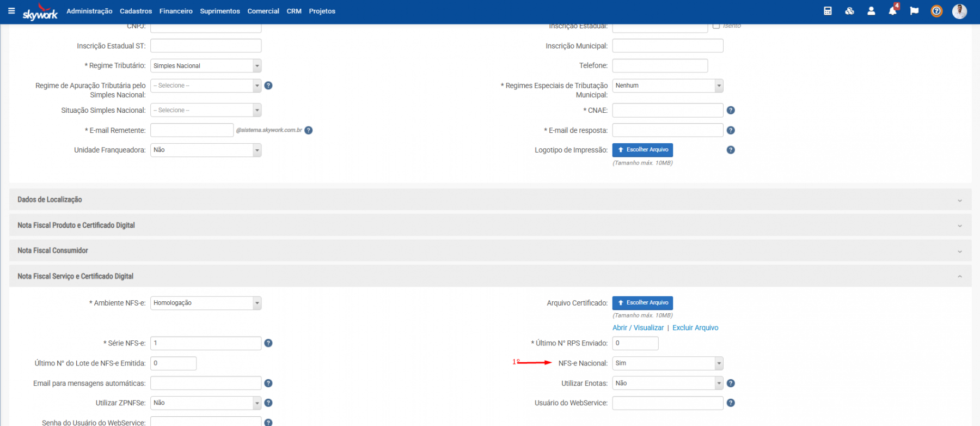Open the NFS-e Nacional dropdown
The height and width of the screenshot is (426, 980).
click(667, 363)
